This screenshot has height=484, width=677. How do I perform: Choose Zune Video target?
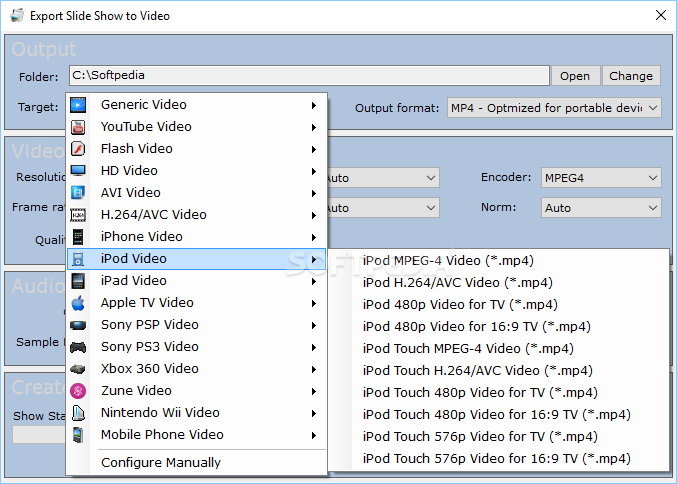point(197,391)
